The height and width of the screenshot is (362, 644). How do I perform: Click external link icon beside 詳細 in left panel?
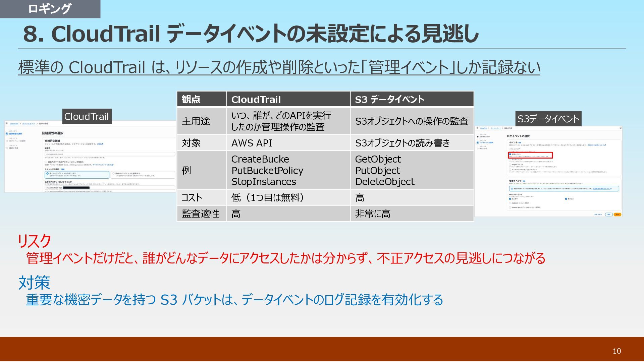(x=102, y=144)
